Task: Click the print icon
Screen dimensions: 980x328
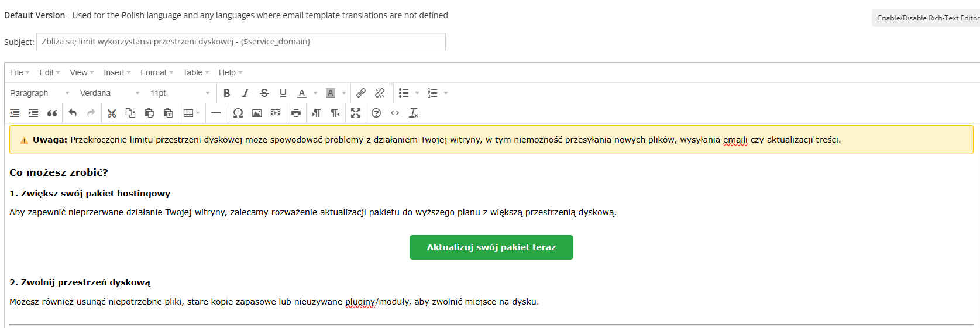Action: [296, 113]
